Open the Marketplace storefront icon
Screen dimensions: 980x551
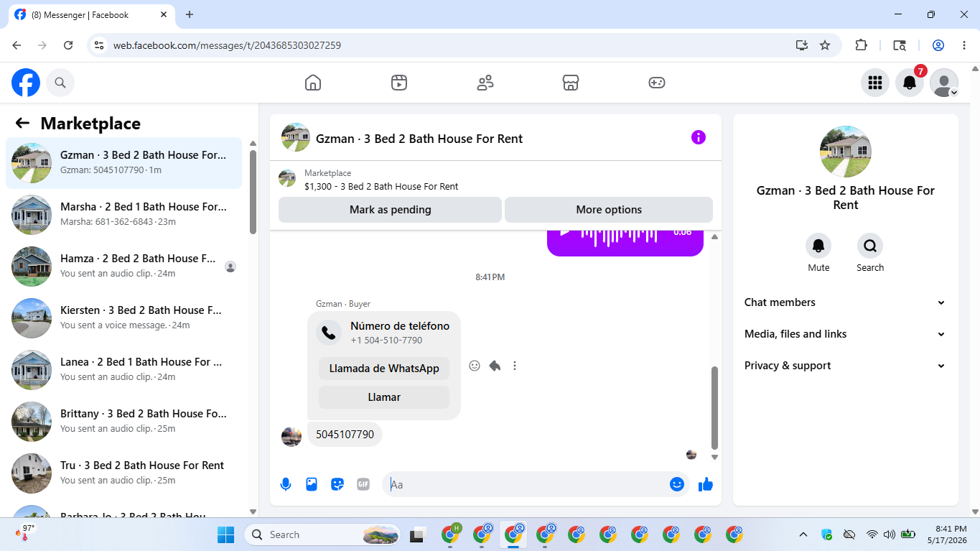[571, 83]
